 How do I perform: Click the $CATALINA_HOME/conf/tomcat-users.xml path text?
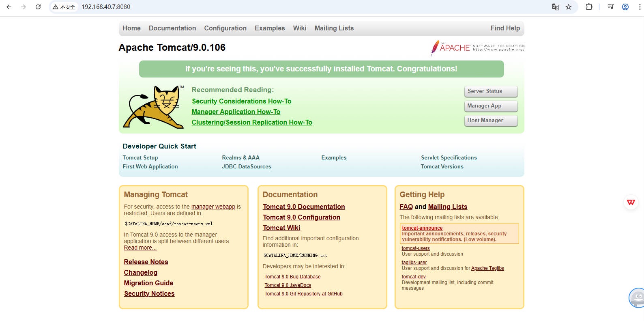coord(169,224)
